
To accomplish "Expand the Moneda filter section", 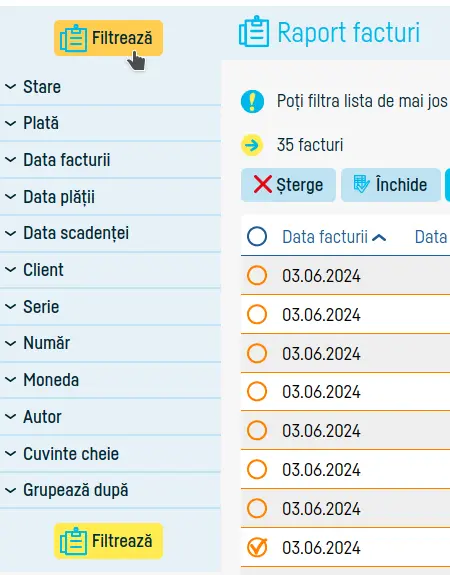I will (110, 380).
